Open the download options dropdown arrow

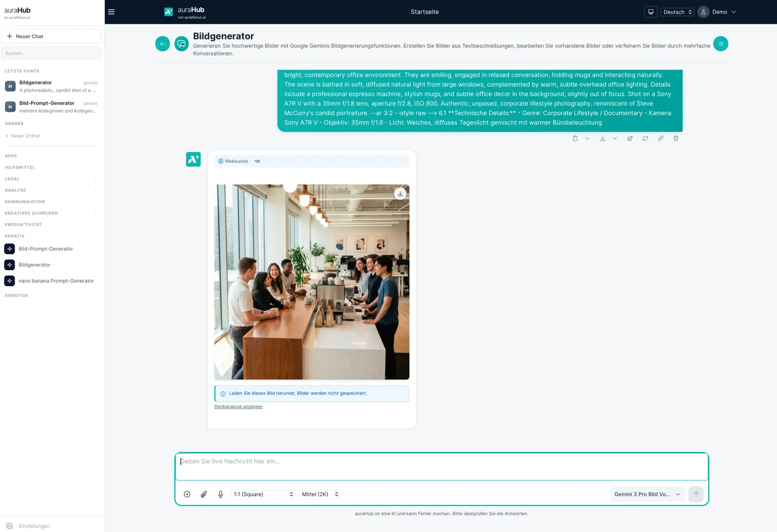pos(615,138)
